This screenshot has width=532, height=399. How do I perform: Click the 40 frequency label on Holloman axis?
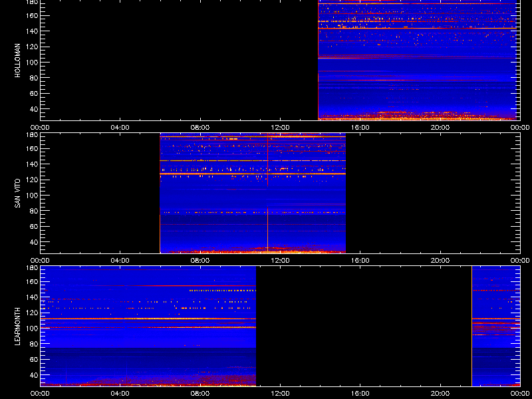tap(35, 109)
